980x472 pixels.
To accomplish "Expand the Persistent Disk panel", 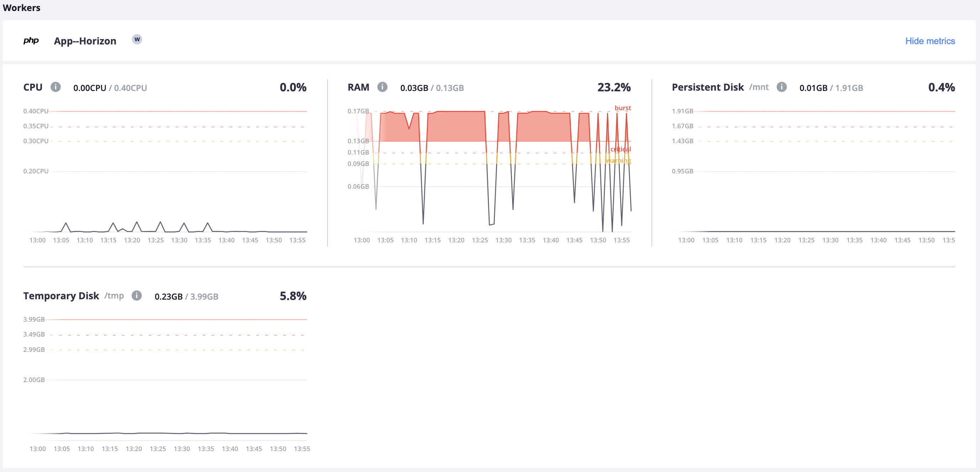I will tap(708, 87).
